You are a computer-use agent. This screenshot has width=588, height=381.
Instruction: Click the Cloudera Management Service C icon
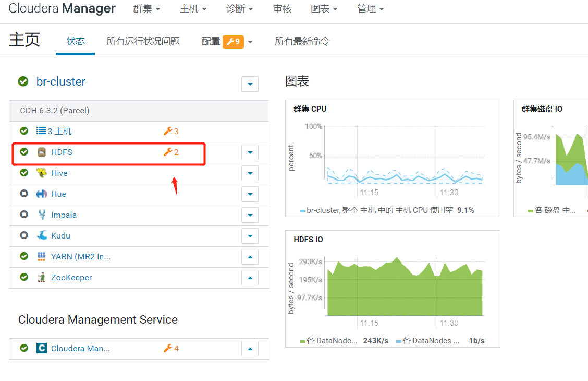(x=42, y=348)
